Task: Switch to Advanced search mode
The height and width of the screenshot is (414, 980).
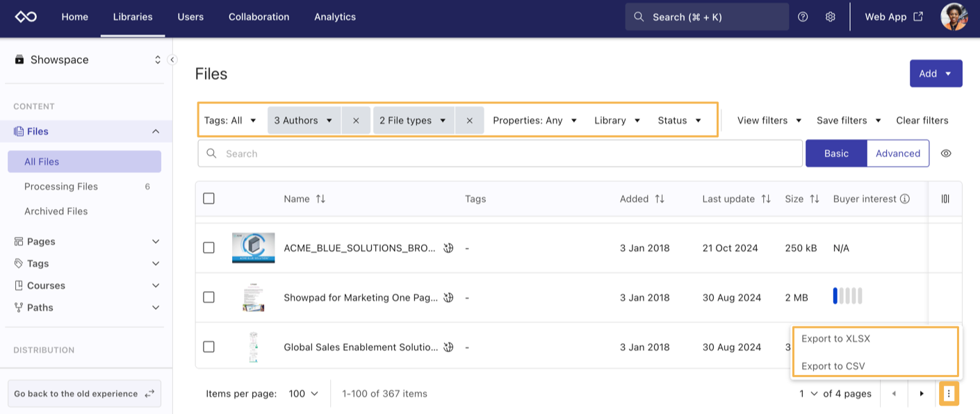Action: click(x=898, y=154)
